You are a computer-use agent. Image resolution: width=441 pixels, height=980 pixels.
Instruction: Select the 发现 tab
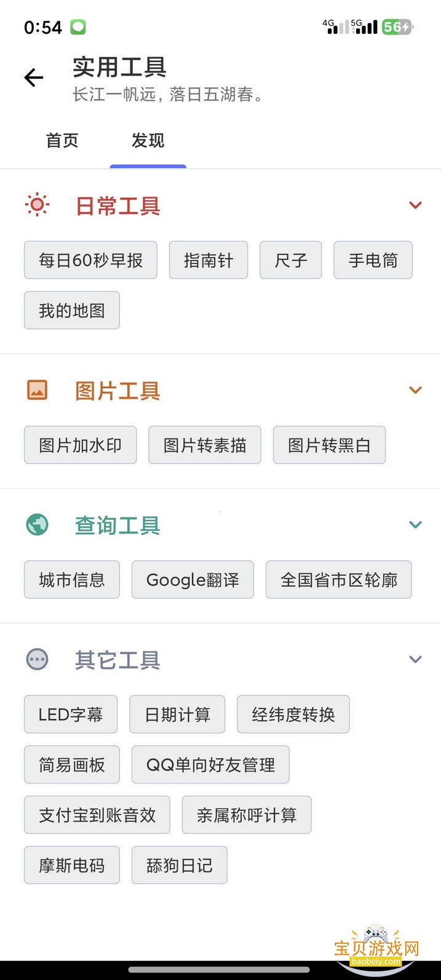[148, 141]
